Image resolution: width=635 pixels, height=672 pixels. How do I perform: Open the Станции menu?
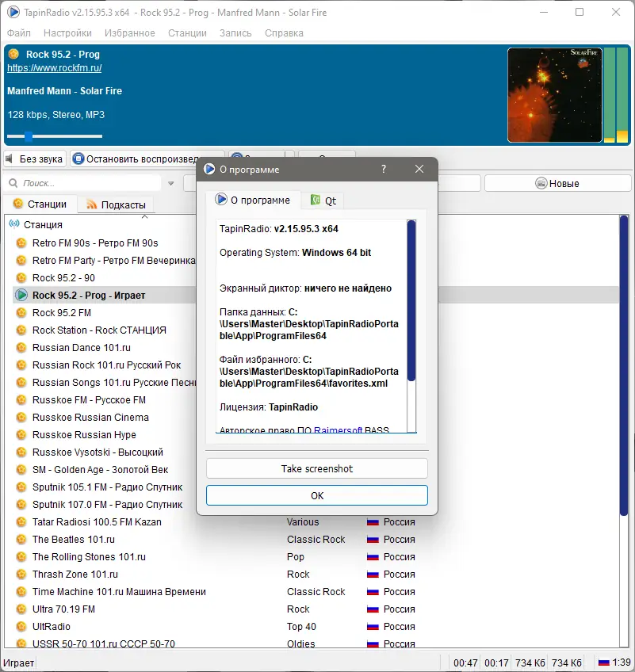tap(187, 33)
